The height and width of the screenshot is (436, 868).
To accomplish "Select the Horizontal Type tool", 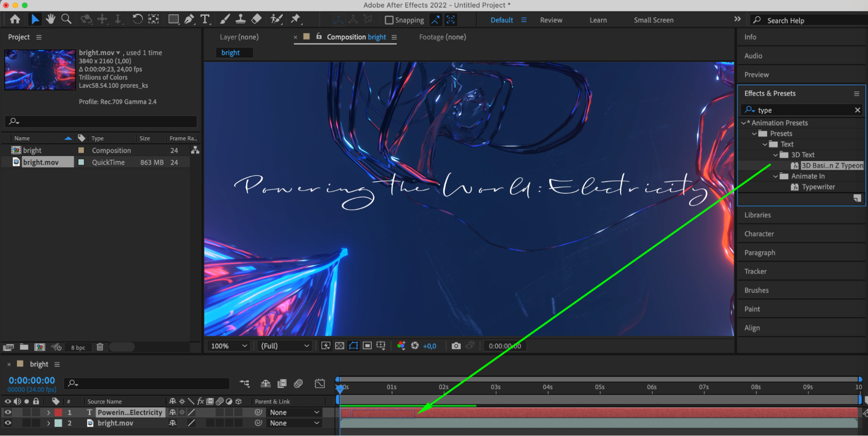I will pos(205,19).
